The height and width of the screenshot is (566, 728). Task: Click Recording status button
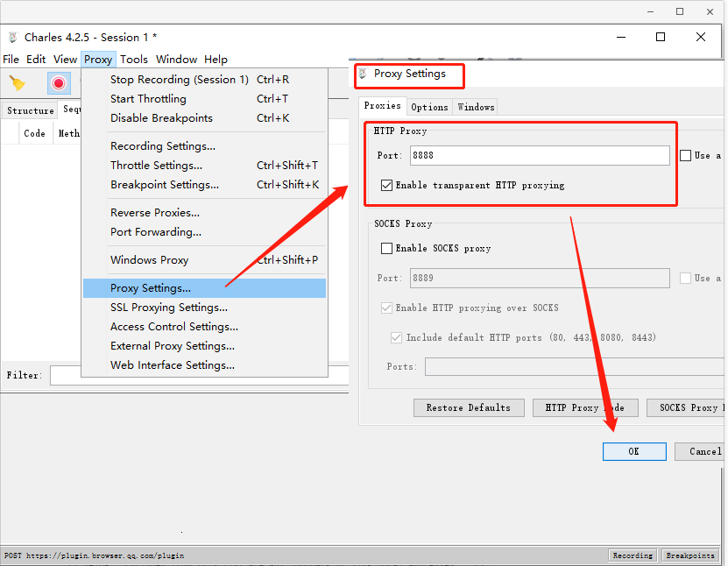click(633, 555)
